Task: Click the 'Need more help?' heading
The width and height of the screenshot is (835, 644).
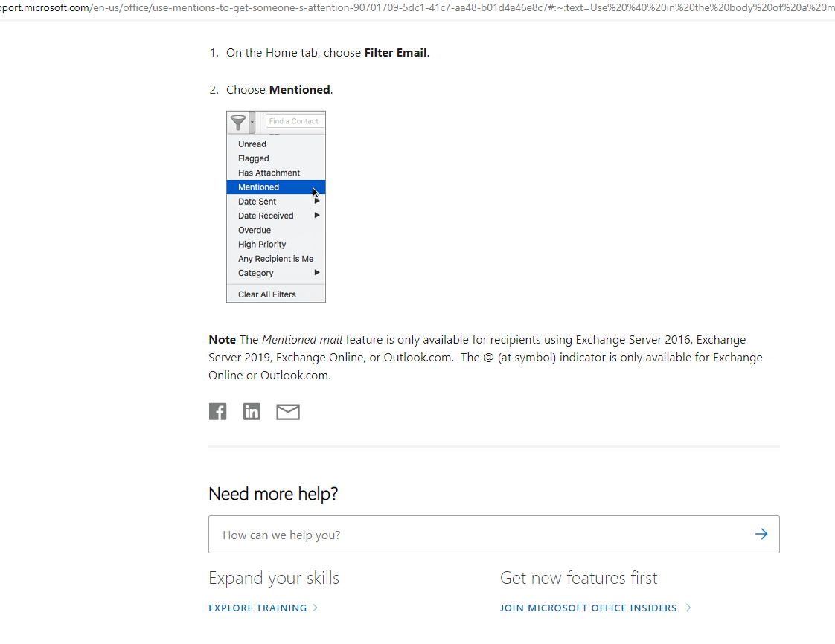Action: (273, 494)
